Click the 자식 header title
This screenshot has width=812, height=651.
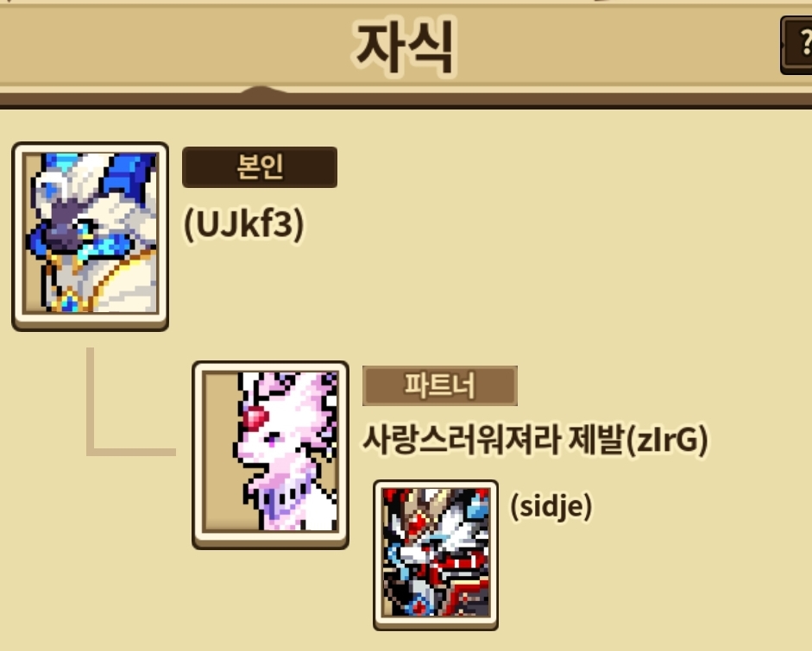405,46
